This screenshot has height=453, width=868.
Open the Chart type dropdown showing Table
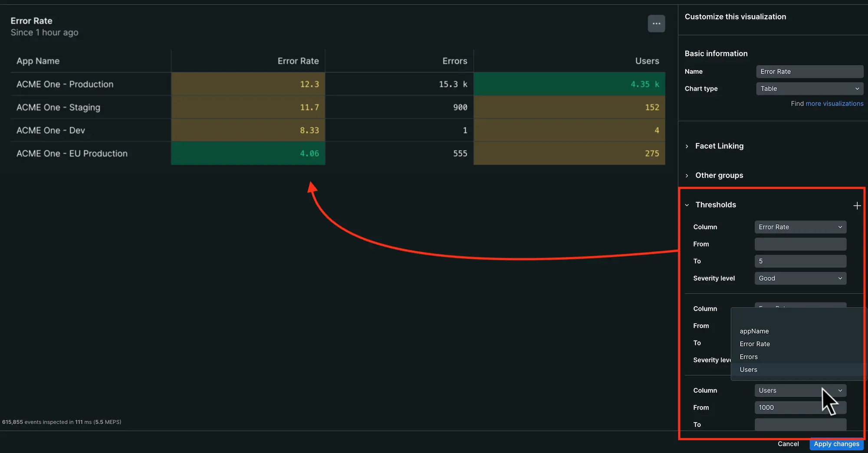(x=809, y=89)
